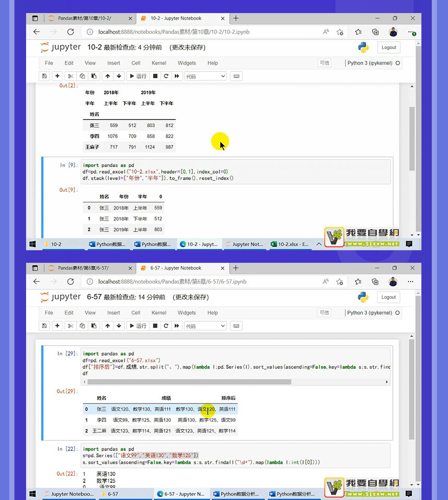Screen dimensions: 448x500
Task: Rename the notebook by clicking the 10-2 title
Action: point(95,47)
